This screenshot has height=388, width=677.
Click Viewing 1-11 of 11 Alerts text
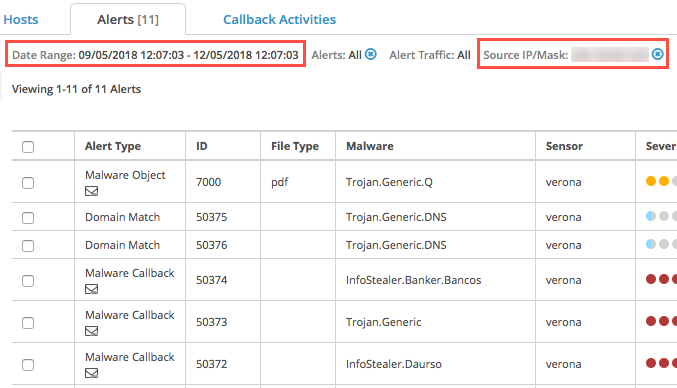pos(76,89)
